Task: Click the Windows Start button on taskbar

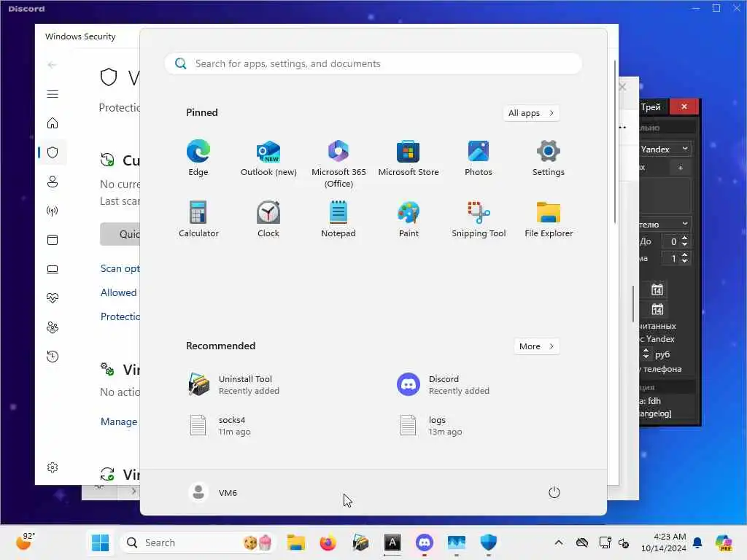Action: [100, 542]
